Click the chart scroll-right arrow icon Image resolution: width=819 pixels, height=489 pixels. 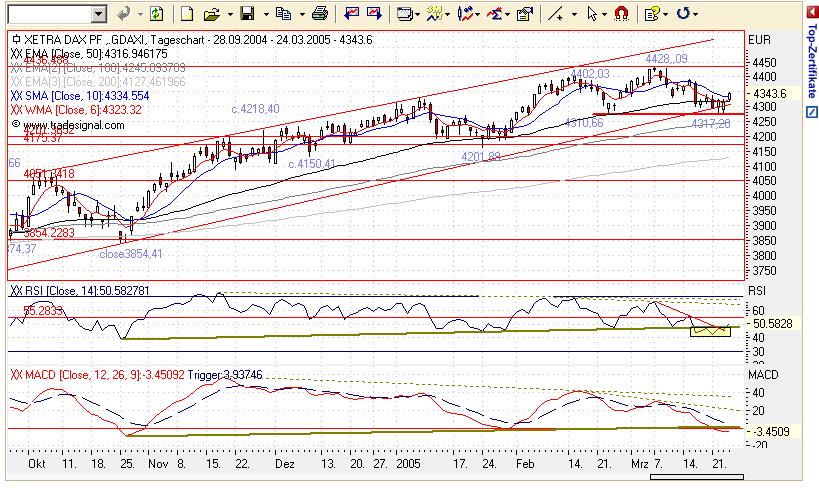[374, 14]
